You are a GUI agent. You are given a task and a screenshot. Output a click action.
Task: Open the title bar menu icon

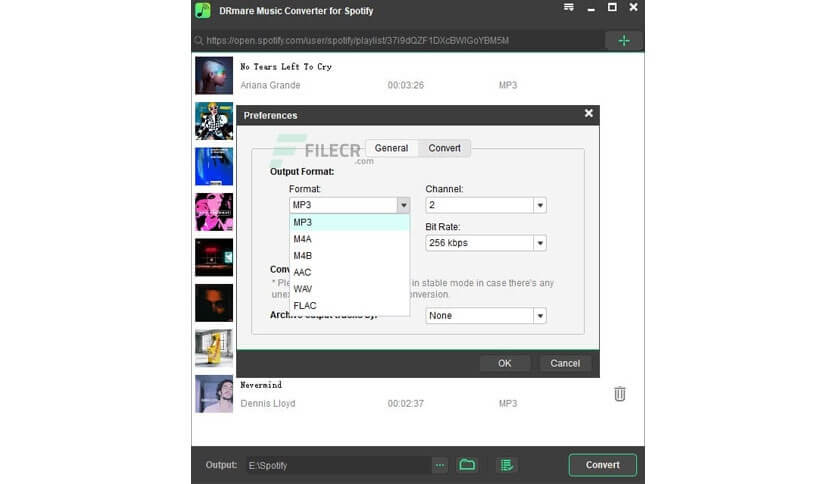coord(569,7)
